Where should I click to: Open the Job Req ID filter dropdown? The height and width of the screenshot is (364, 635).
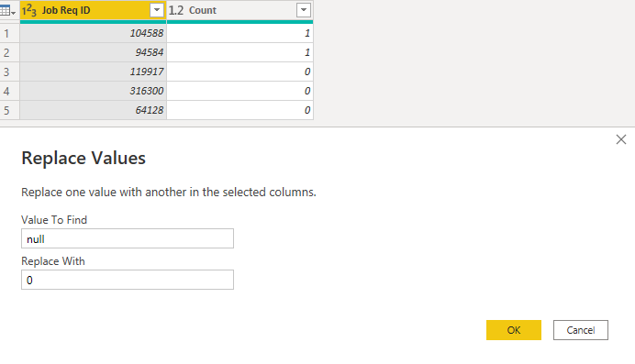pyautogui.click(x=157, y=10)
